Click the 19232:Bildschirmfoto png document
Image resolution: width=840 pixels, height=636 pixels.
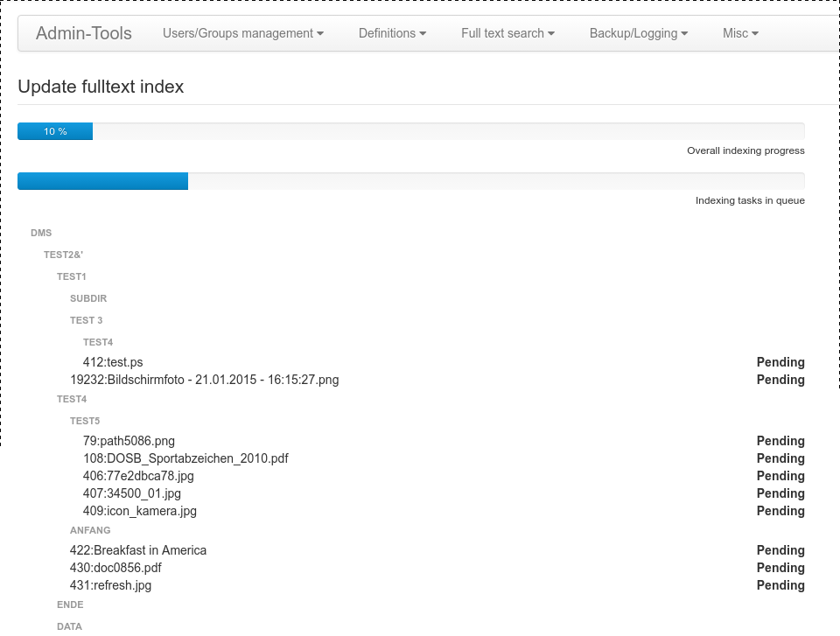tap(204, 380)
